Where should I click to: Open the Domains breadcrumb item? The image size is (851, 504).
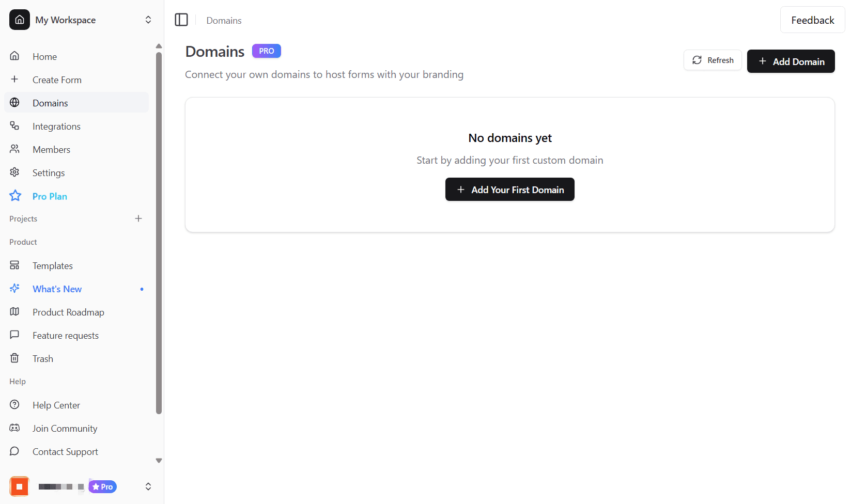pyautogui.click(x=224, y=20)
